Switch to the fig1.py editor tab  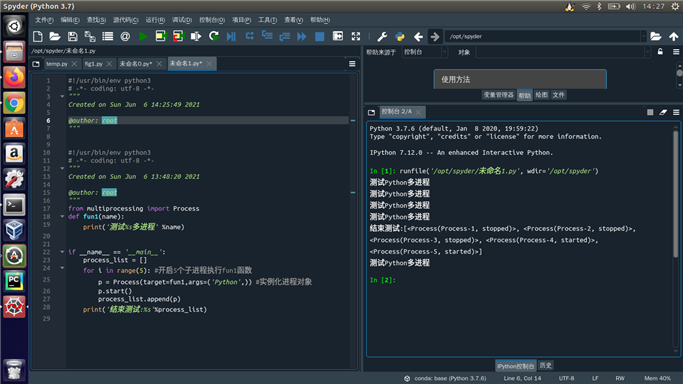(94, 64)
